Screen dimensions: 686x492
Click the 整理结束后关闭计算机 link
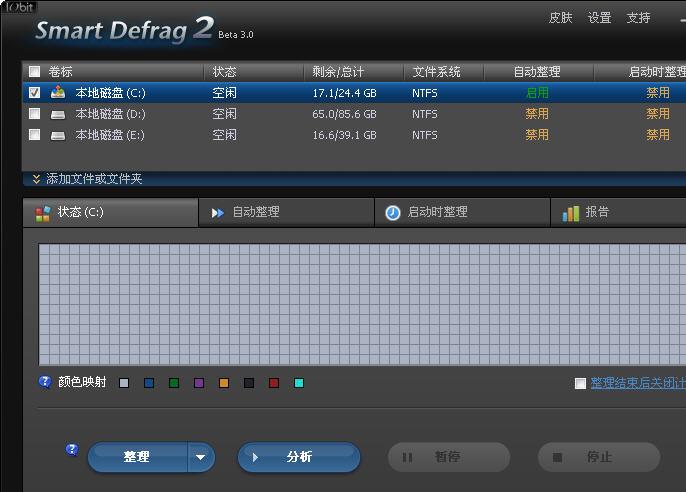pos(638,383)
